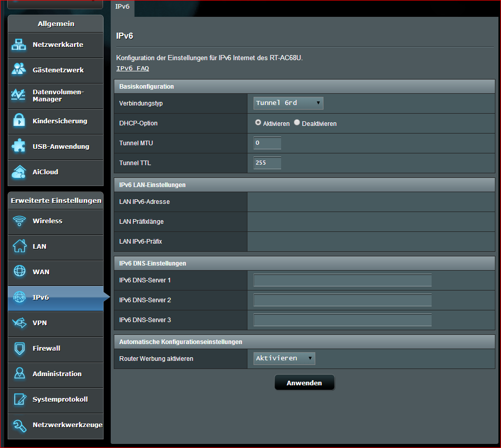Focus the IPv6 DNS-Server 1 text field
Viewport: 501px width, 448px height.
coord(342,280)
